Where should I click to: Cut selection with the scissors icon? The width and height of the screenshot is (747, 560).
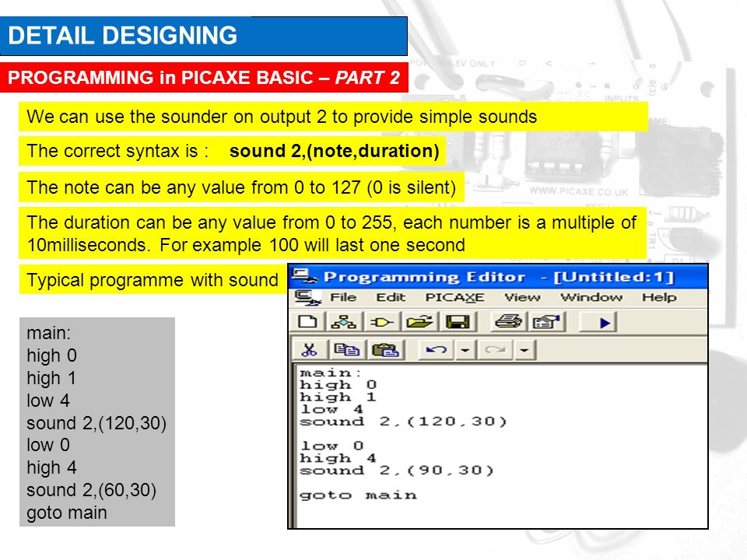[310, 351]
